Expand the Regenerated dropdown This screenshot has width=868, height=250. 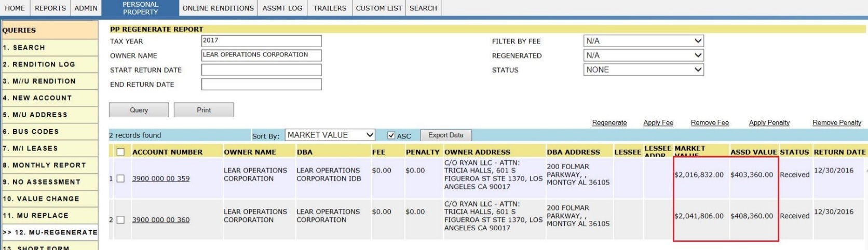point(643,55)
